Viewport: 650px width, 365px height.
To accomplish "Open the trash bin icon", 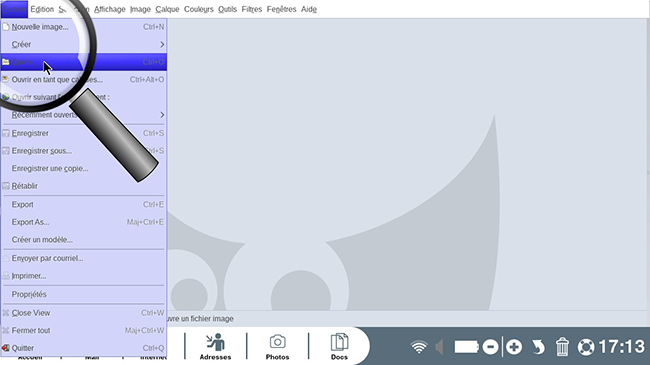I will pos(562,347).
